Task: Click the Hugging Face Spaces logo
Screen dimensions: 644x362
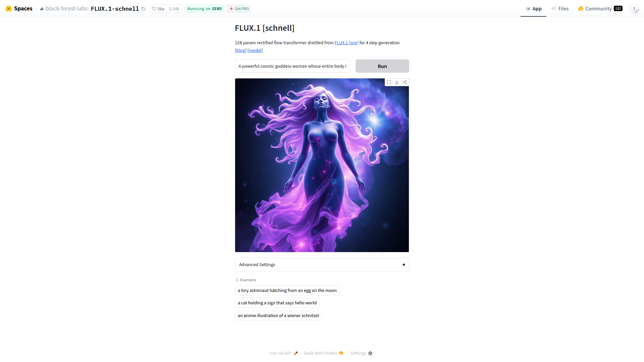Action: [x=9, y=8]
